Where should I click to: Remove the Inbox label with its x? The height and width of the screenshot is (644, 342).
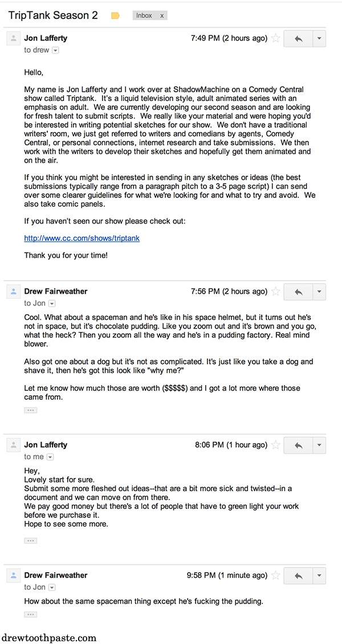click(x=162, y=15)
